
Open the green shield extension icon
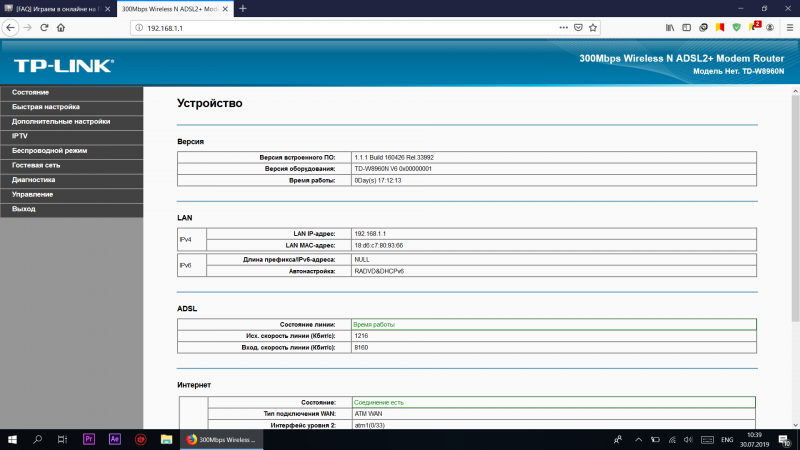point(737,28)
